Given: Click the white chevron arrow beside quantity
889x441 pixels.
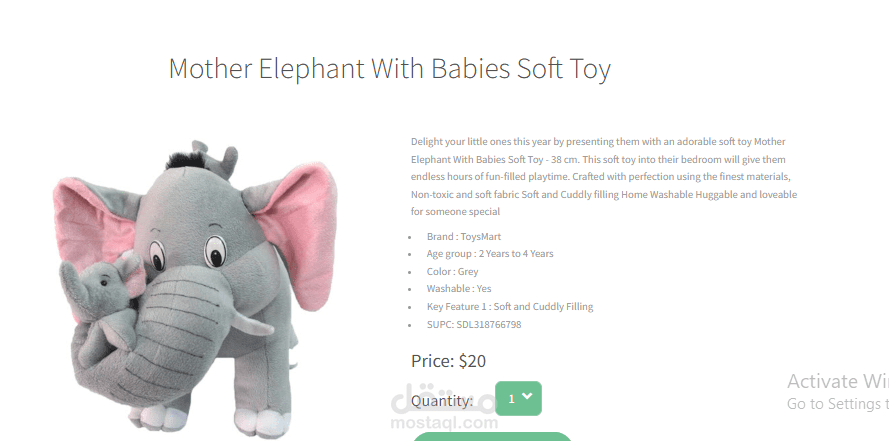Looking at the screenshot, I should 527,396.
